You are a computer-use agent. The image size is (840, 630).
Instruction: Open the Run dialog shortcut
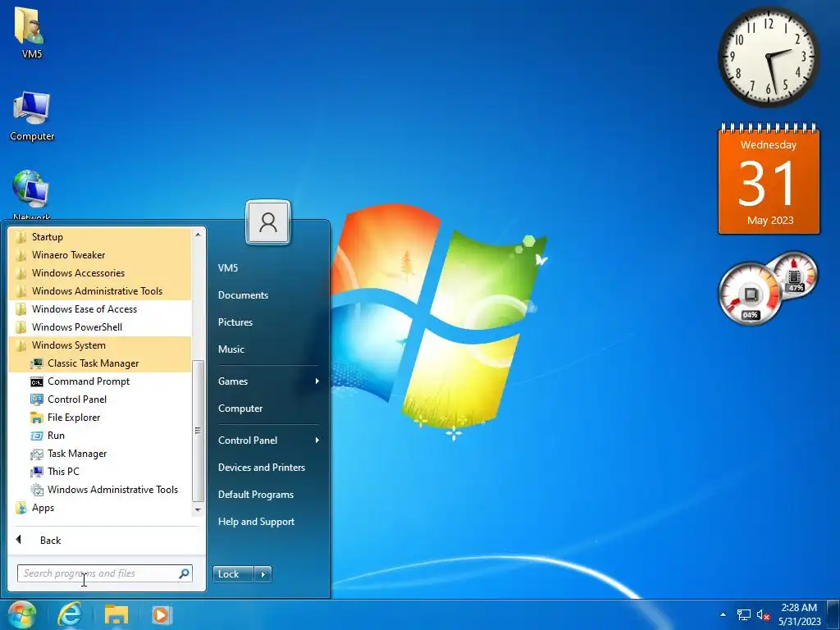(99, 436)
